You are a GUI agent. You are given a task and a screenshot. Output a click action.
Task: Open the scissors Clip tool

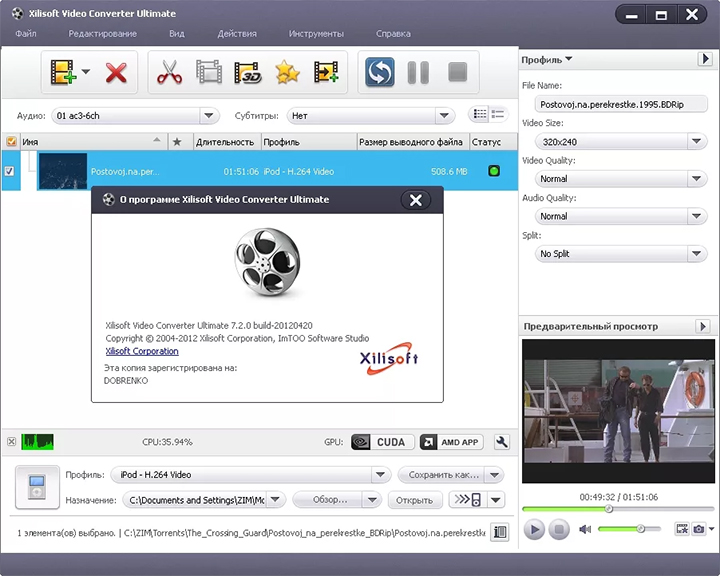[x=169, y=72]
